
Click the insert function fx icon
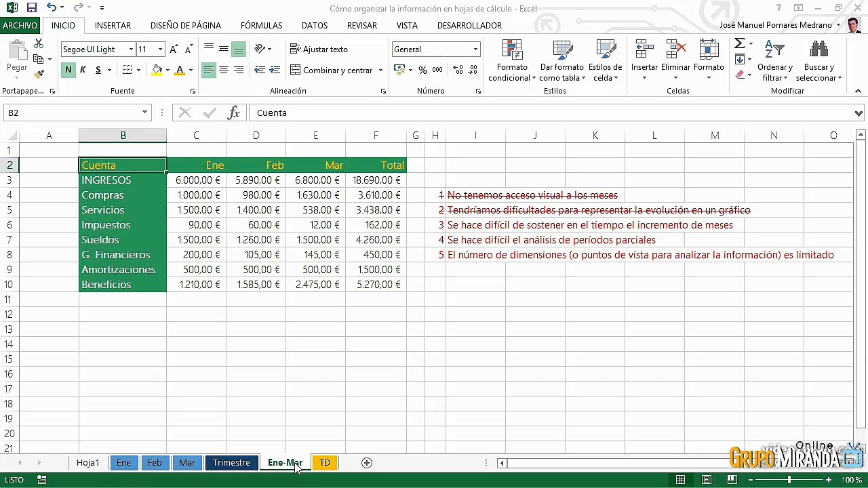click(x=233, y=113)
